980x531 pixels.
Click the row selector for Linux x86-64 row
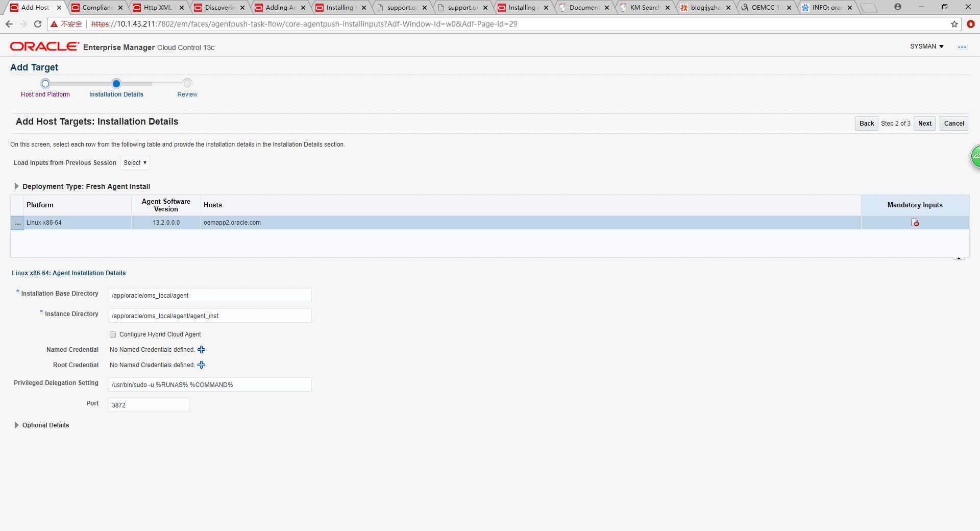[17, 223]
